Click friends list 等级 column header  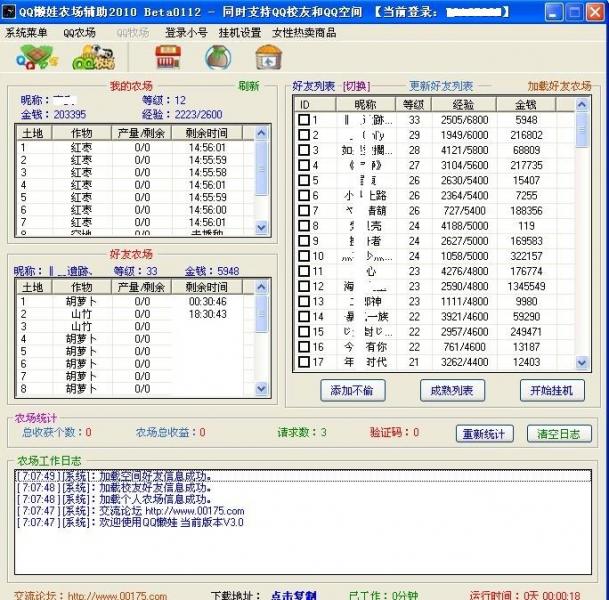point(413,104)
